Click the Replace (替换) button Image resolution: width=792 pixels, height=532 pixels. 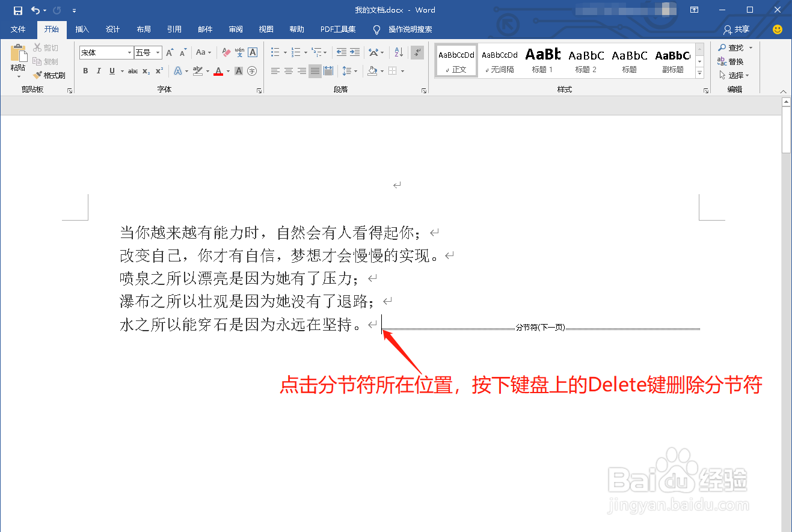pyautogui.click(x=731, y=61)
